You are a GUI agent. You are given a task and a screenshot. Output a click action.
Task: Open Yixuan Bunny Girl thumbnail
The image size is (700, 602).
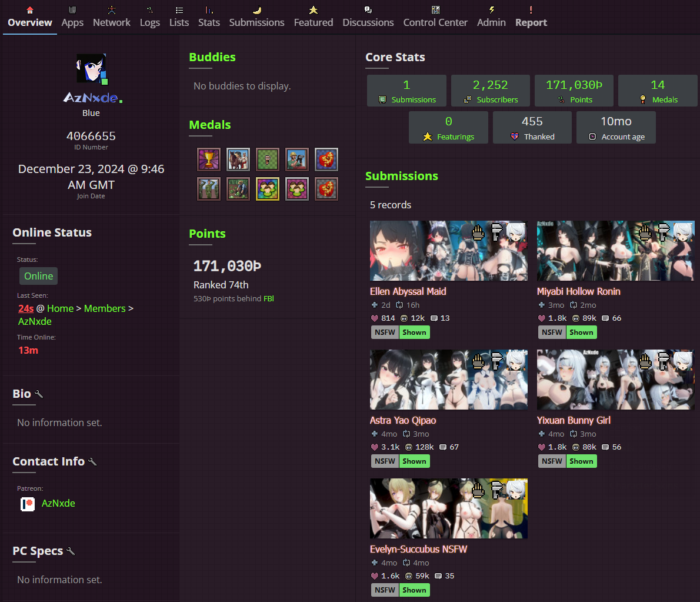(616, 380)
